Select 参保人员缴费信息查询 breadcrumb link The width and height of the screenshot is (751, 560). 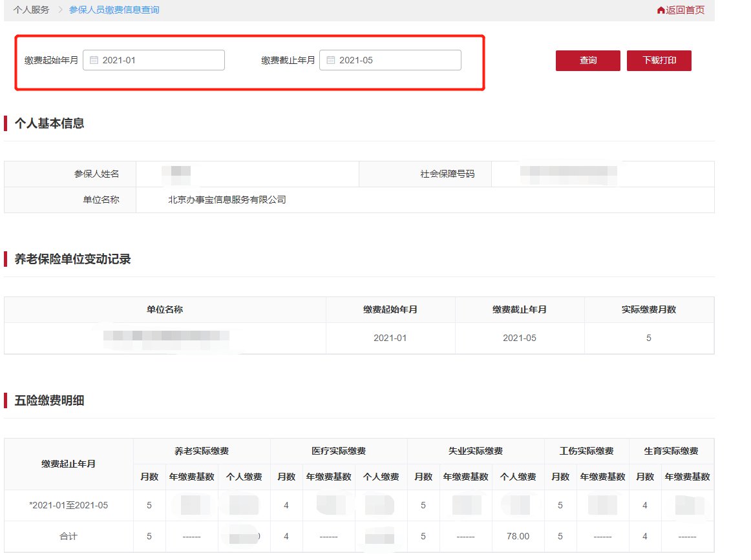point(114,10)
